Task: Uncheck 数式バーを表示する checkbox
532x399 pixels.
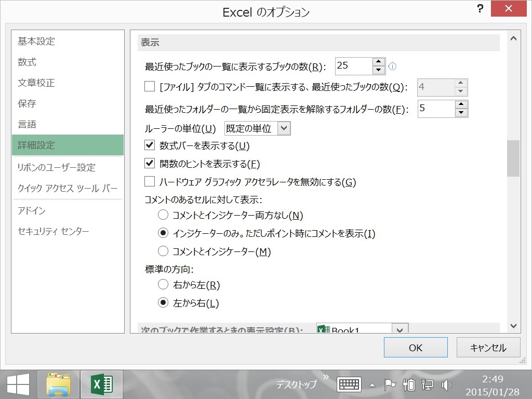Action: 150,145
